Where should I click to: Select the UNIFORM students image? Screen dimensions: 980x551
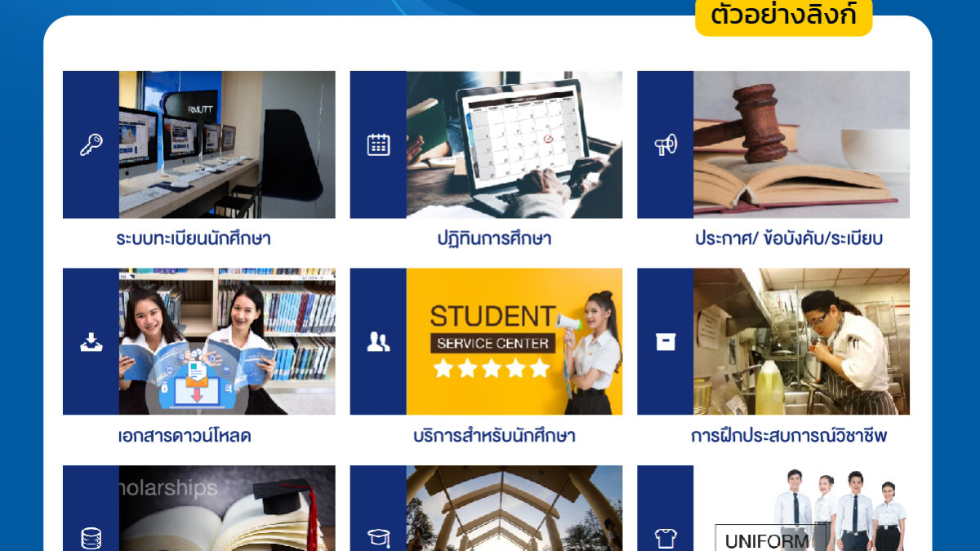click(802, 508)
